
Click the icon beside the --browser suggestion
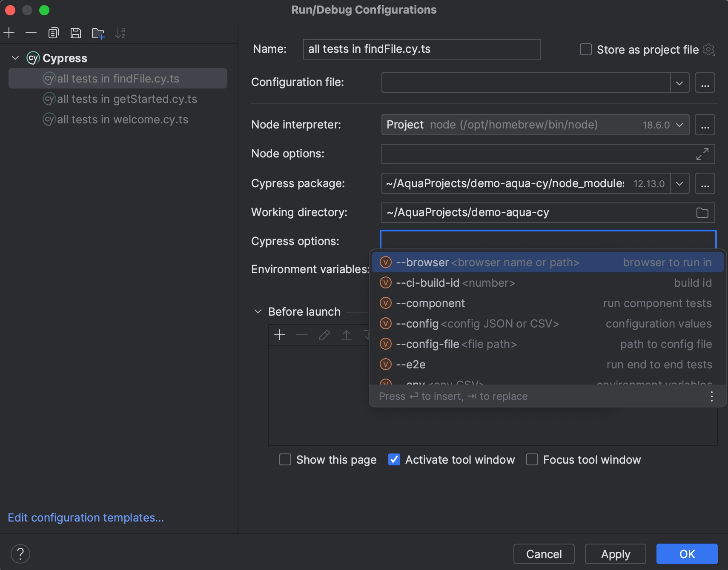pos(386,262)
